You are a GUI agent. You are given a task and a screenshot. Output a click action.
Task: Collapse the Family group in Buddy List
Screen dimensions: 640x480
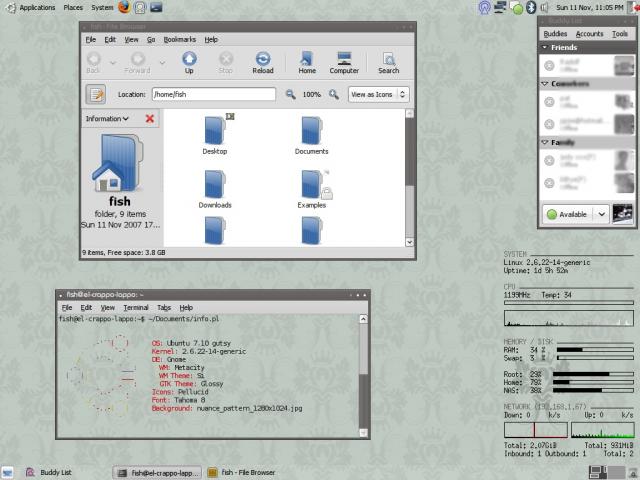544,142
